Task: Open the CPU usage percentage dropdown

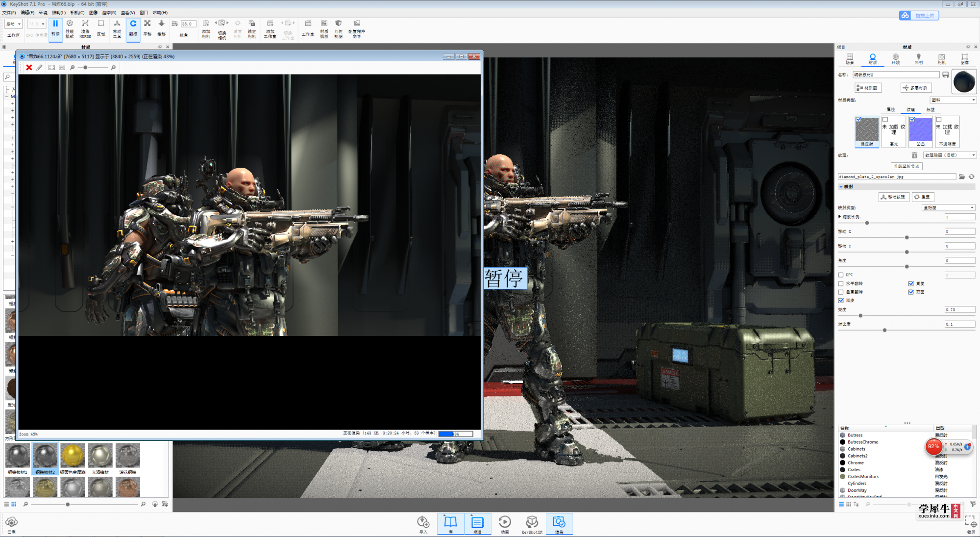Action: click(37, 24)
